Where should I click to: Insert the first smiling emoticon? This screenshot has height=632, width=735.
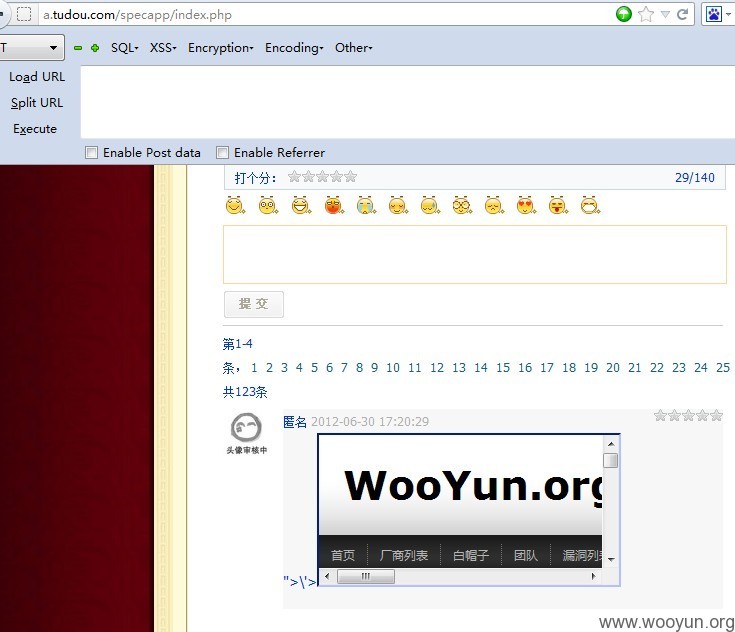(235, 205)
